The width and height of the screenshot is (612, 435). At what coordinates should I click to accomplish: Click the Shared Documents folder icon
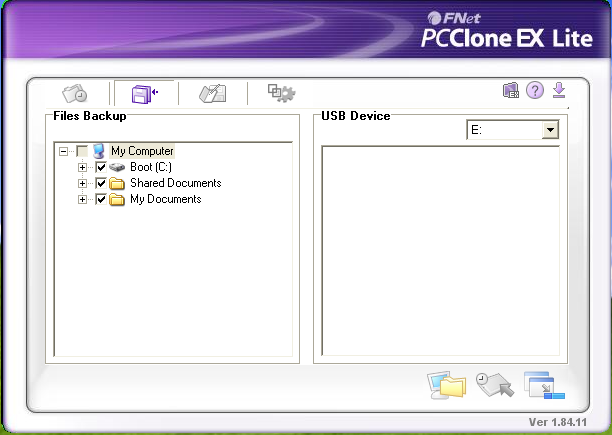[117, 183]
